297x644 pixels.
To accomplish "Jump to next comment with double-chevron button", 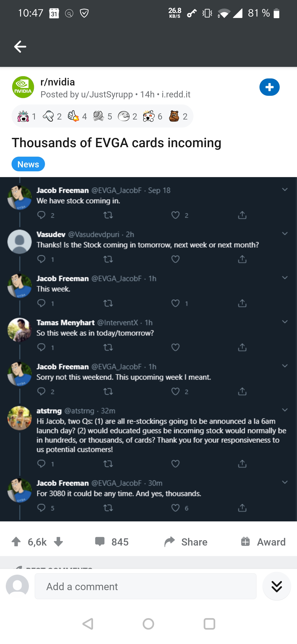I will 277,586.
